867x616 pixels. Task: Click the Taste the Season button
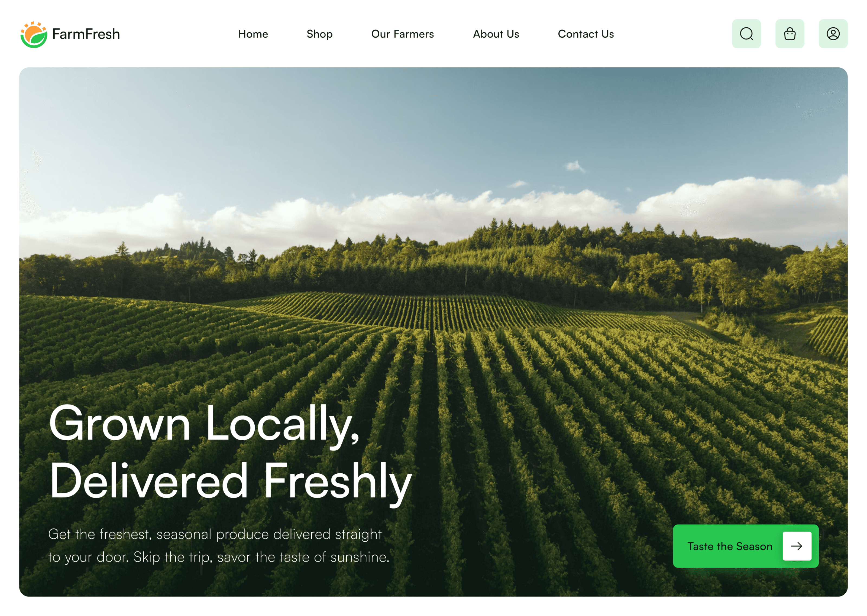point(746,546)
